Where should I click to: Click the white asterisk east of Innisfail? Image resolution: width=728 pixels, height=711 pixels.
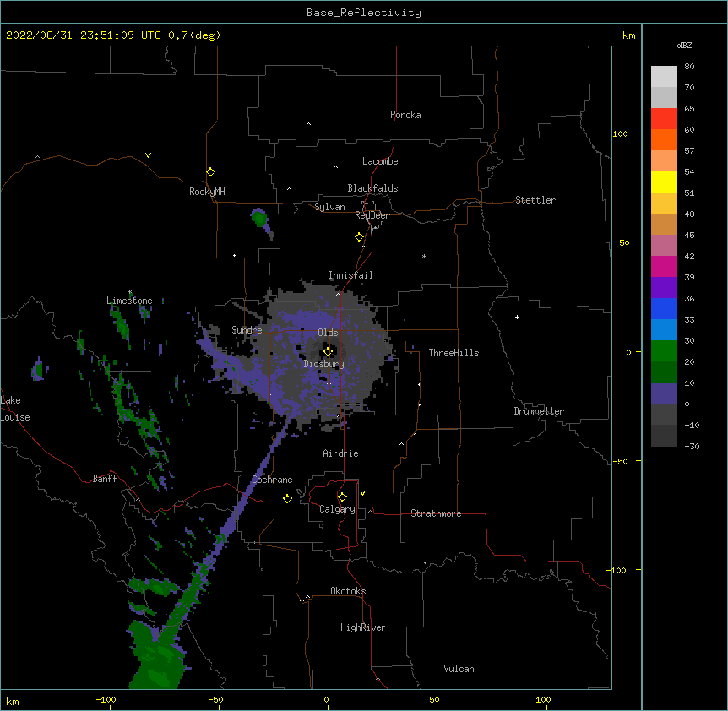coord(424,256)
